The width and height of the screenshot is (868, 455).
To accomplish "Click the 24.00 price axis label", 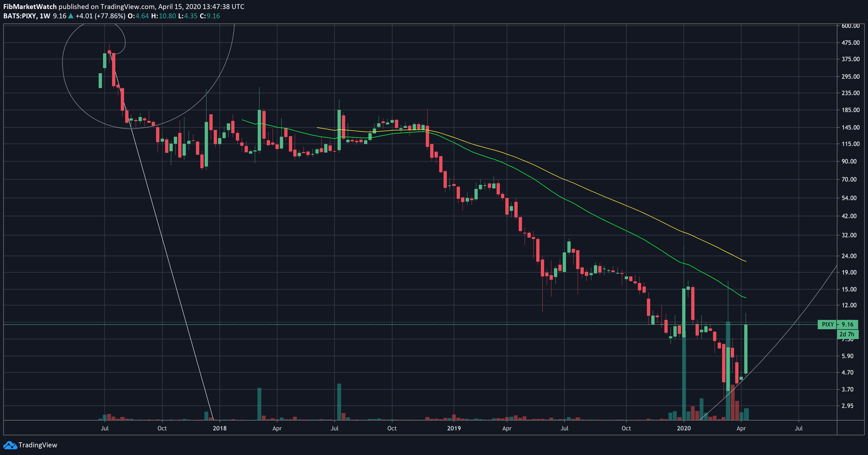I will tap(849, 256).
